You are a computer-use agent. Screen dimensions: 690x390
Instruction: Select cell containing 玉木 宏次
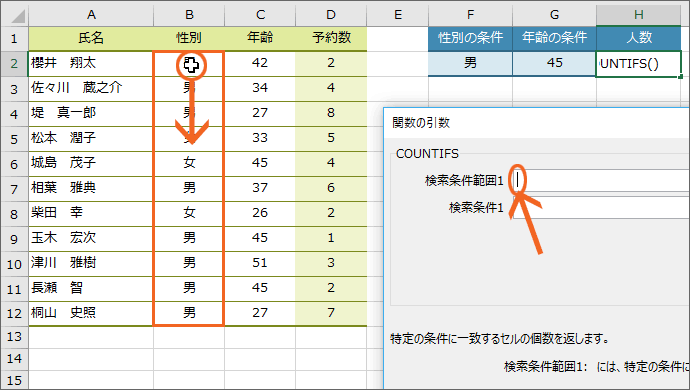tap(91, 238)
